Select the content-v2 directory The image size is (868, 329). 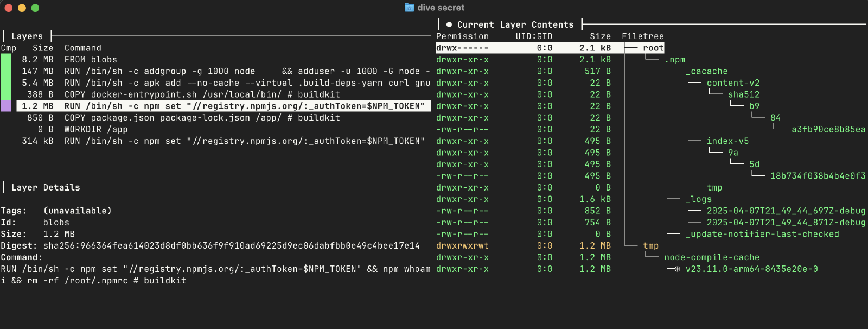pos(732,83)
